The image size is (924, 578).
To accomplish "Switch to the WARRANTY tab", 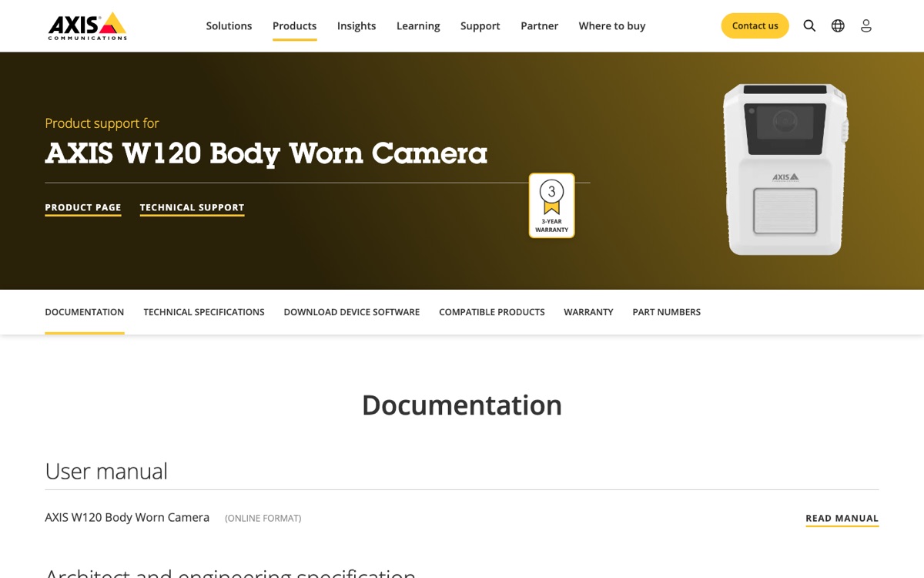I will [x=588, y=312].
